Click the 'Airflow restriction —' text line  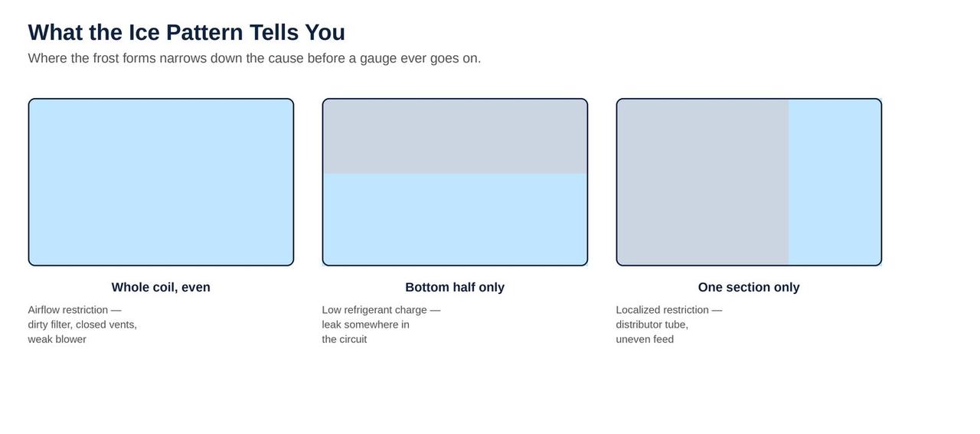coord(75,310)
